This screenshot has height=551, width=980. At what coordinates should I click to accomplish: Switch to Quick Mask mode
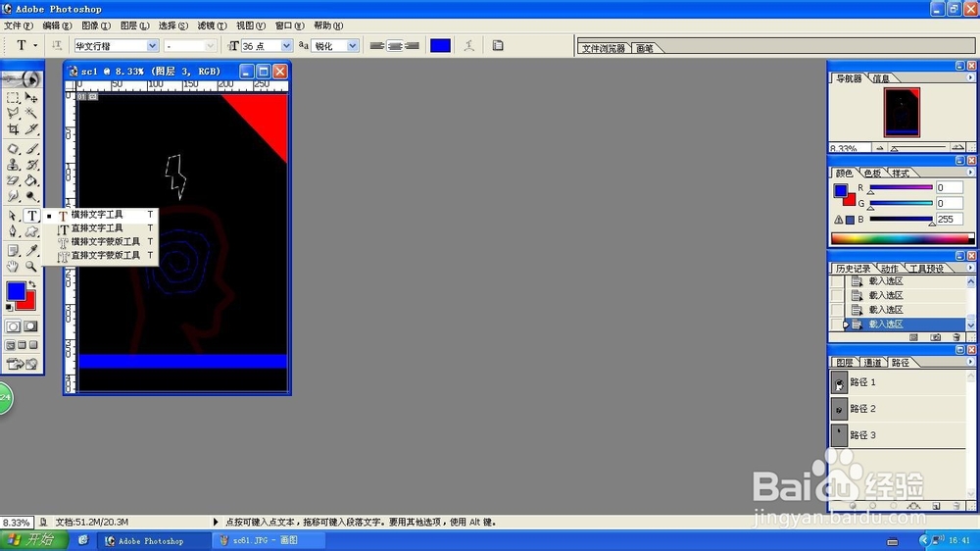(30, 326)
